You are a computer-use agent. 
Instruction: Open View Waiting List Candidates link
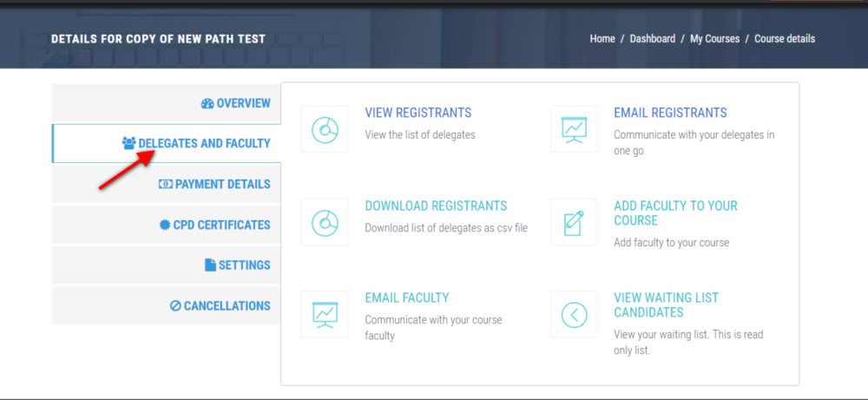click(666, 305)
